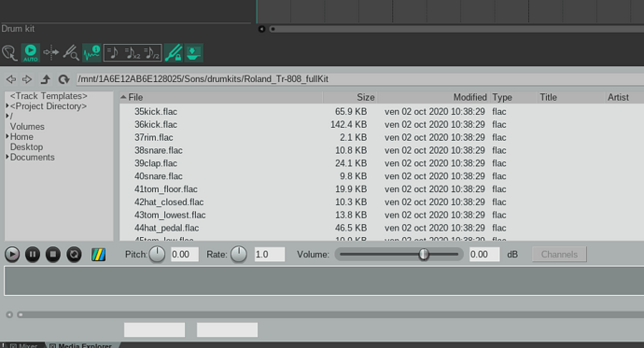Click the tuning fork with magnifier icon
The width and height of the screenshot is (644, 348).
[x=71, y=53]
